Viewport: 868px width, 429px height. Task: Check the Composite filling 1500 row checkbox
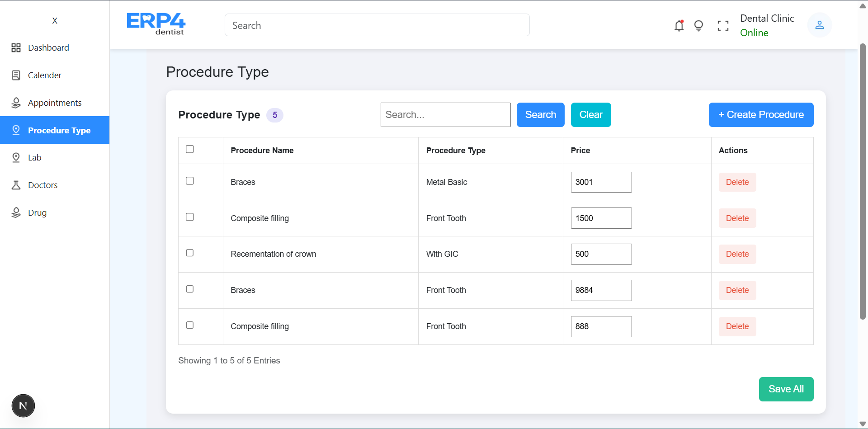click(x=190, y=217)
